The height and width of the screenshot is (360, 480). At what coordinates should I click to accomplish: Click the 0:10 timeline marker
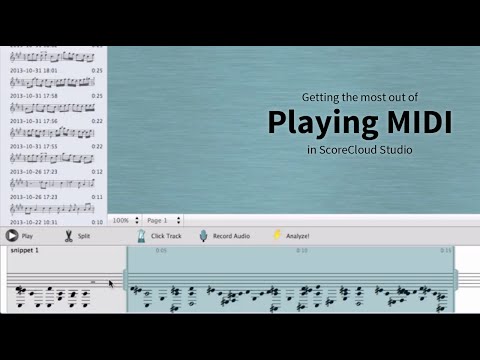click(302, 250)
